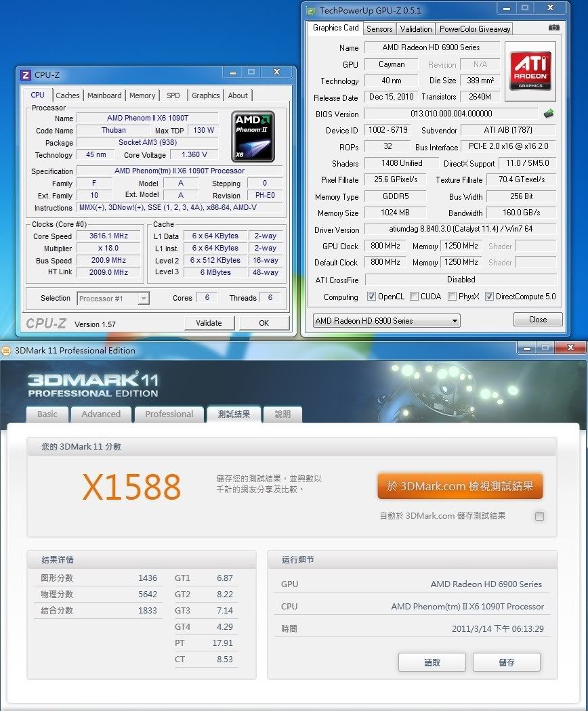Click the ATI Radeon logo in GPU-Z
588x711 pixels.
click(x=530, y=71)
